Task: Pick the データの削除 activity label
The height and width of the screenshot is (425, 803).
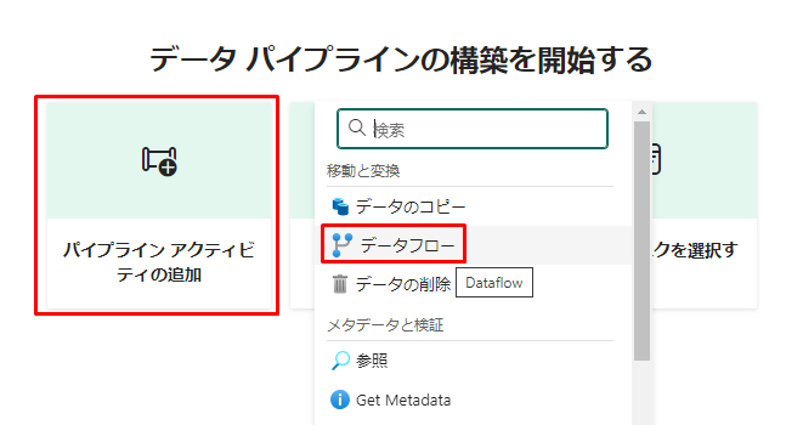Action: [x=403, y=284]
